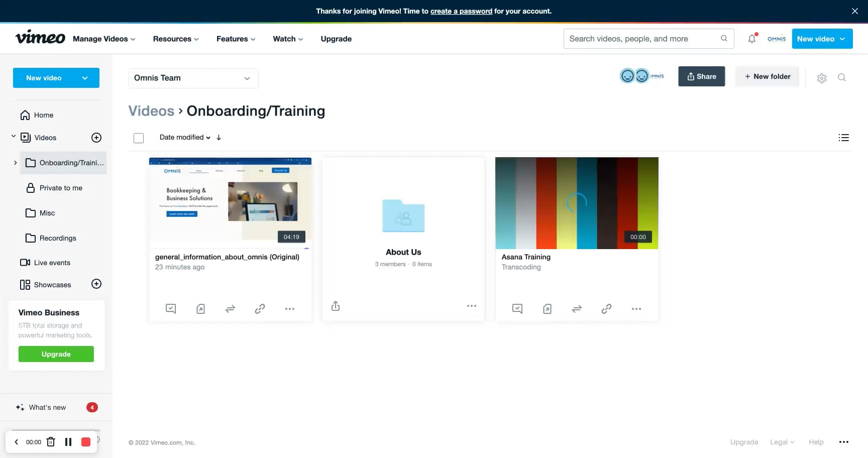Viewport: 868px width, 458px height.
Task: Click New folder button
Action: [x=767, y=76]
